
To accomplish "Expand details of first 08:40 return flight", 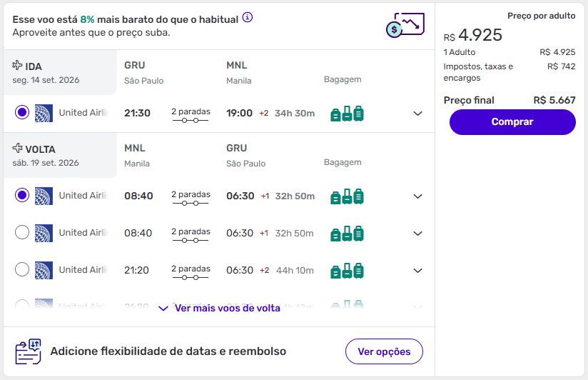I will tap(418, 196).
